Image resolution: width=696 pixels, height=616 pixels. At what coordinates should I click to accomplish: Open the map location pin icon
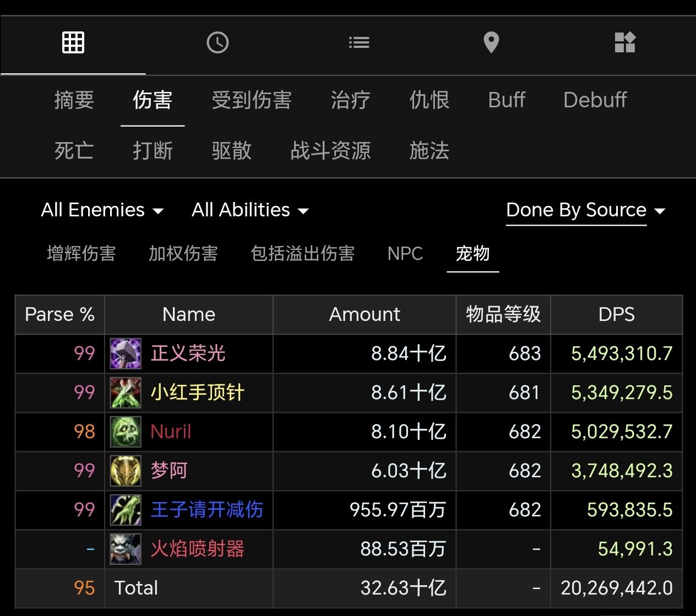491,42
